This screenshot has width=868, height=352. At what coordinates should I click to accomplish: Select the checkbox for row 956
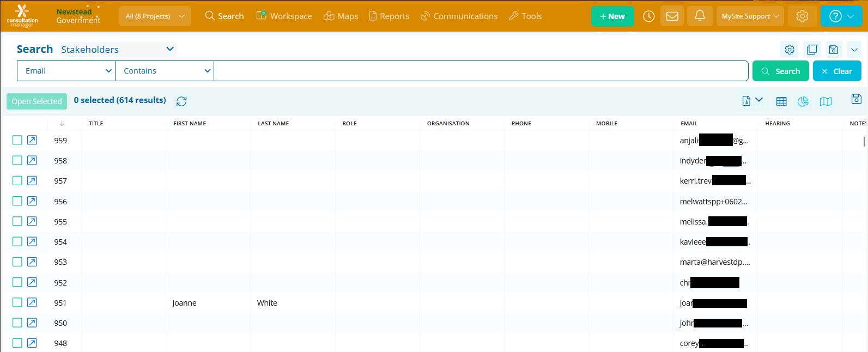click(17, 201)
